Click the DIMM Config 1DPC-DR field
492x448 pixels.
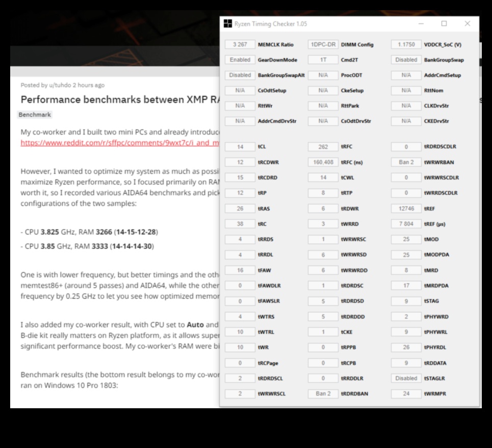(323, 45)
